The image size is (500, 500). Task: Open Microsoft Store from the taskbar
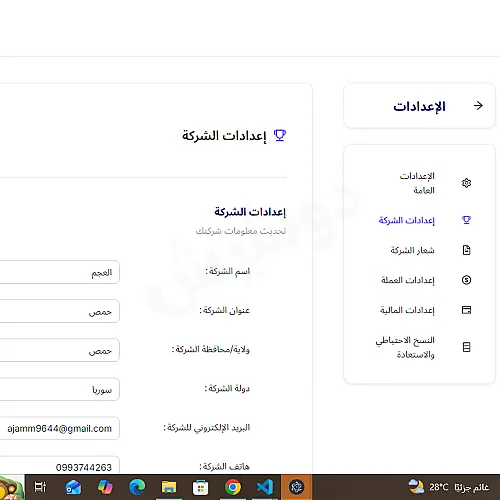point(201,488)
